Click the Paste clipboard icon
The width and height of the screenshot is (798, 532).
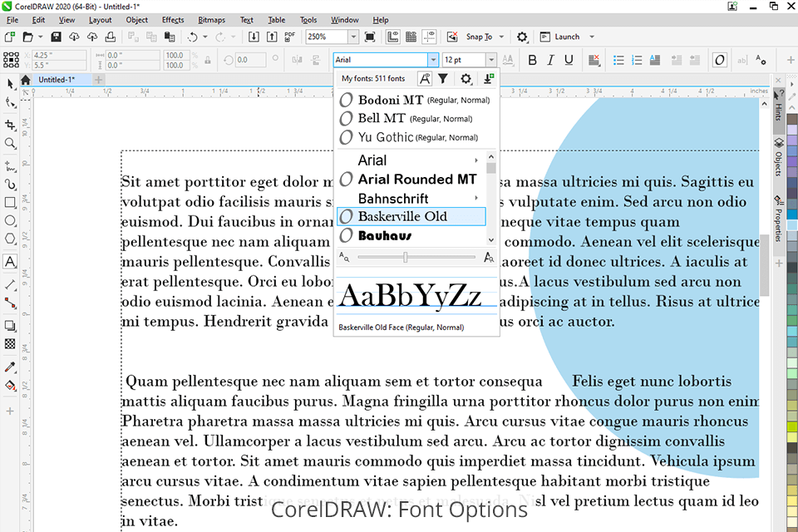click(170, 37)
